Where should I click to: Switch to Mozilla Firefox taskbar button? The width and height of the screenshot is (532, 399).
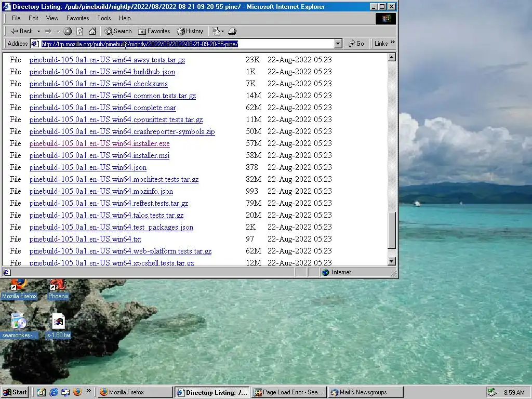point(135,392)
